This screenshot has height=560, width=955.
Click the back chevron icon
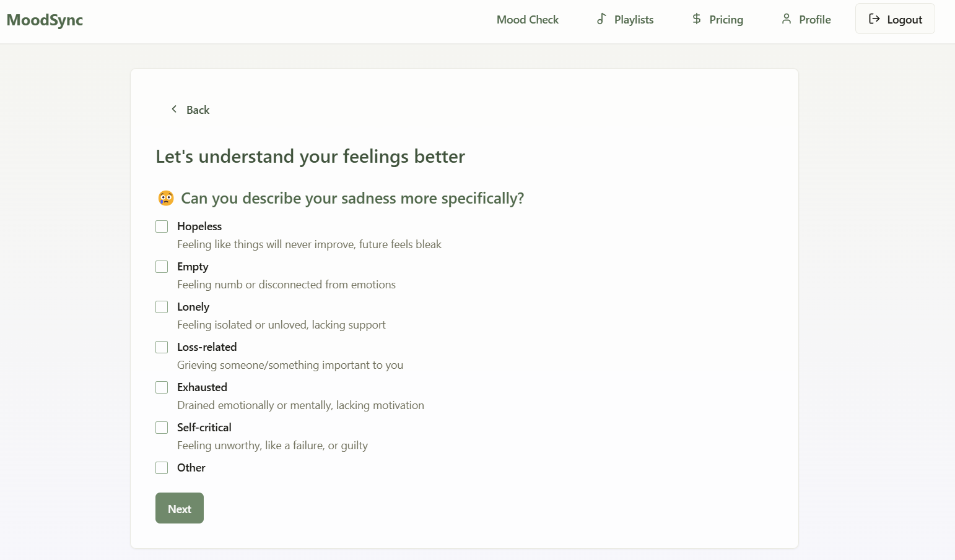(x=174, y=109)
